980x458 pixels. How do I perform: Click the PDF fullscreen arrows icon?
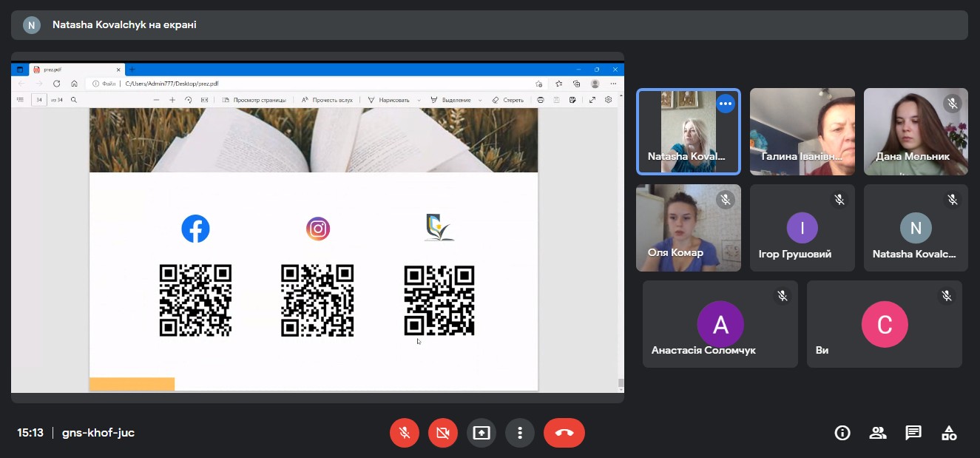[x=592, y=99]
